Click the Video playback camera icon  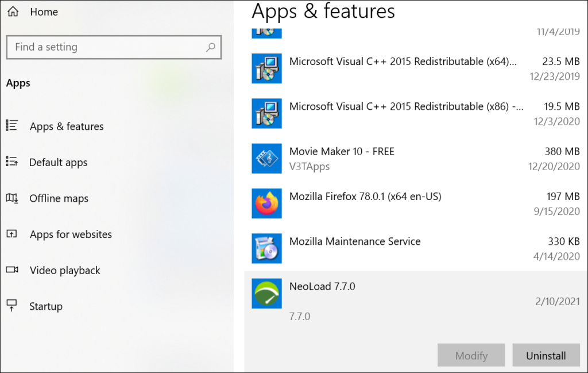(x=12, y=270)
